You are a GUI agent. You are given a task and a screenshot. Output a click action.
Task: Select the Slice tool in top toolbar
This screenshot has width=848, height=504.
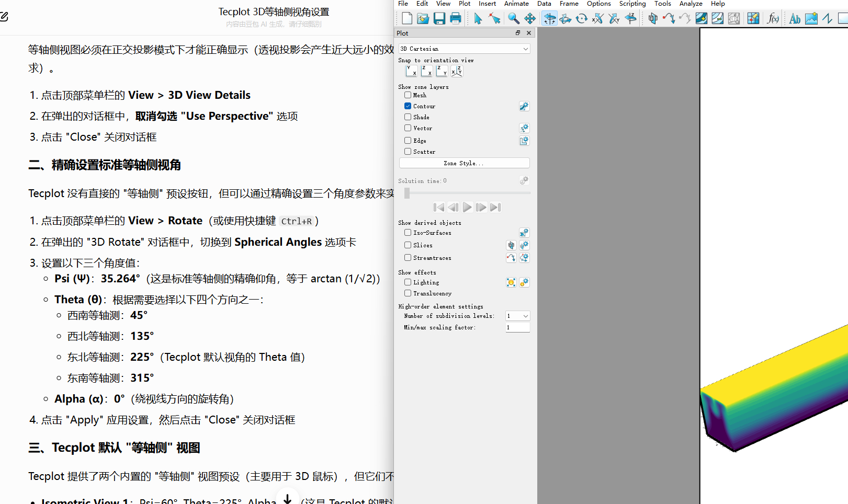point(653,19)
